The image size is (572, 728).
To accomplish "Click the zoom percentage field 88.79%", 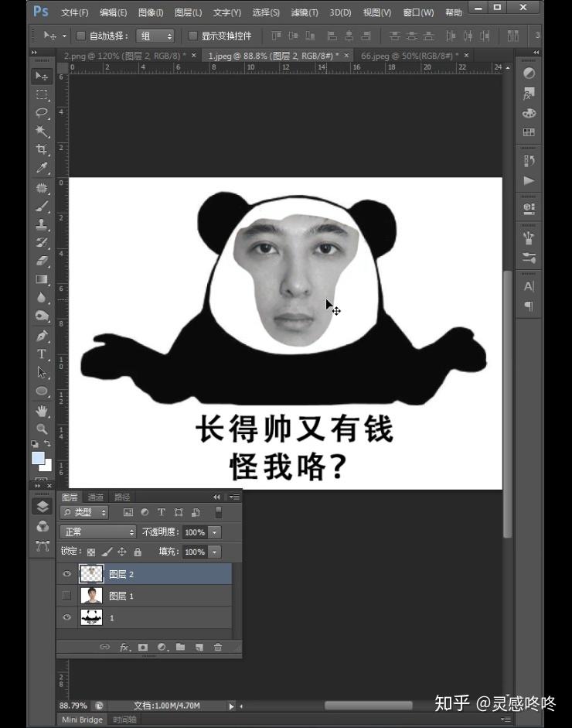I will (73, 706).
